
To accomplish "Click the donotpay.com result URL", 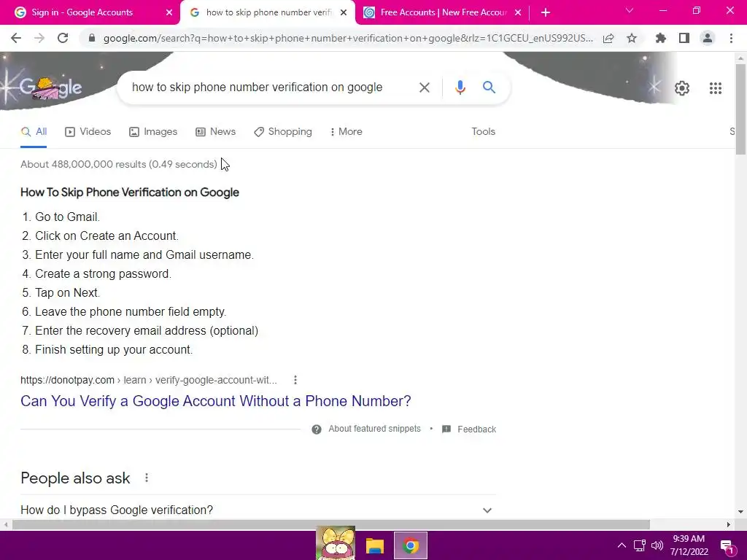I will 149,380.
